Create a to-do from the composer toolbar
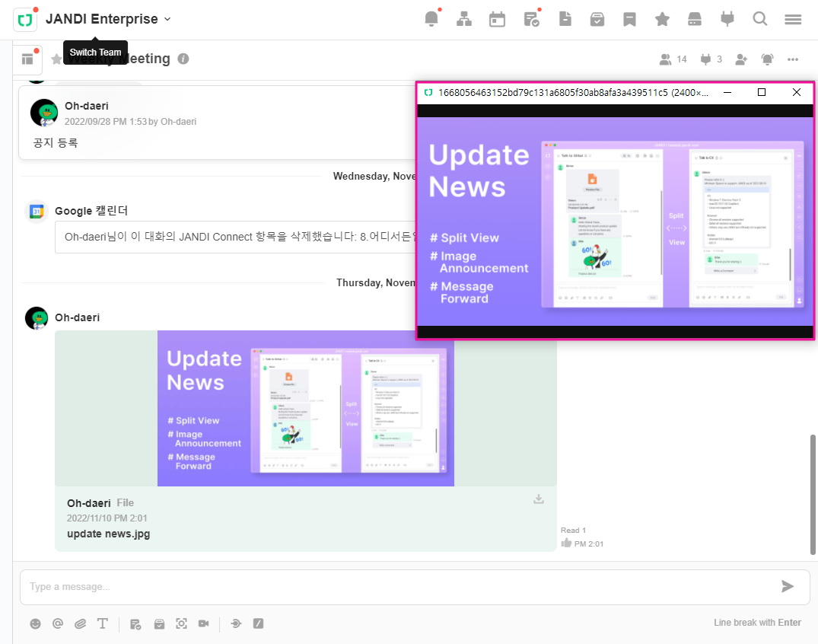The height and width of the screenshot is (644, 818). 135,623
